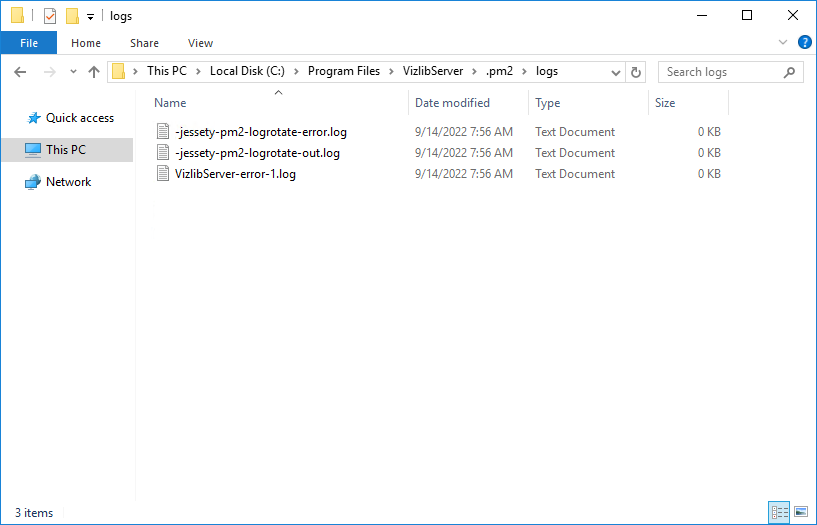Click the 0 KB size of -jessety-pm2-logrotate-error.log
Viewport: 817px width, 525px height.
click(x=709, y=132)
